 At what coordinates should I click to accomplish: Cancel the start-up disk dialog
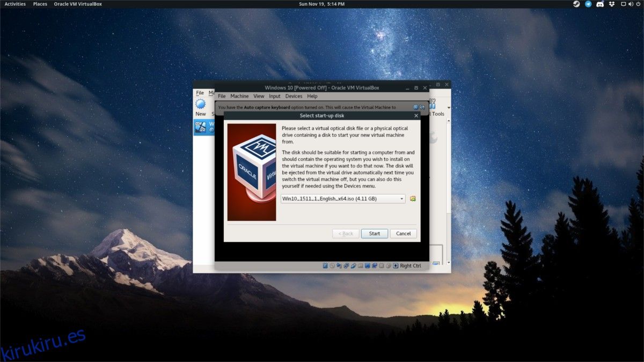coord(403,233)
